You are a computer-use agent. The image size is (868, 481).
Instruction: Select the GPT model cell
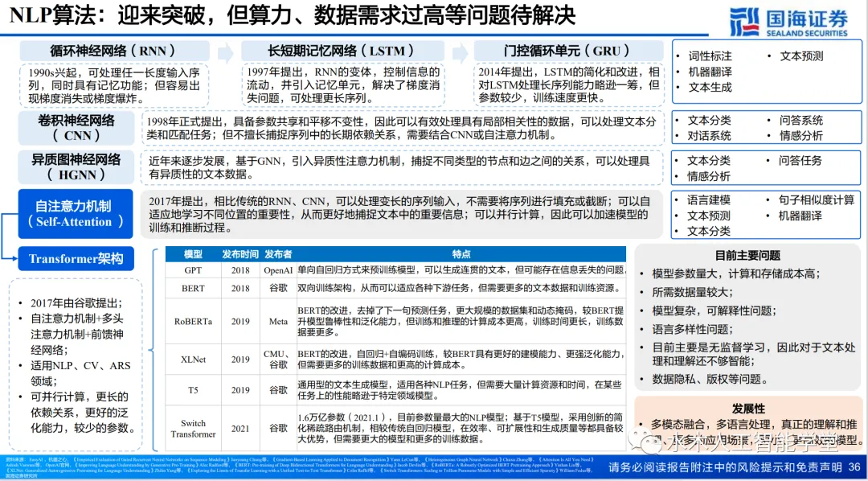point(193,270)
